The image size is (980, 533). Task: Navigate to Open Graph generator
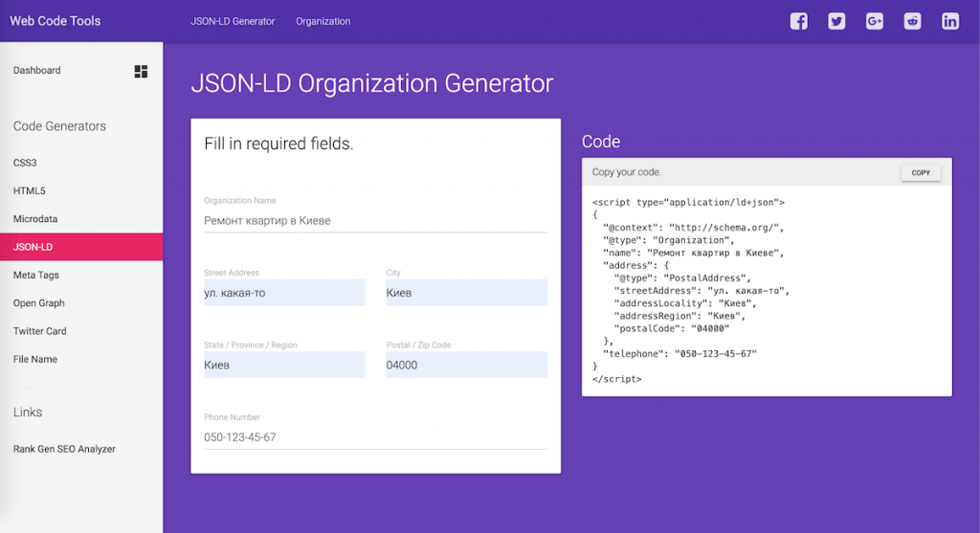[39, 303]
